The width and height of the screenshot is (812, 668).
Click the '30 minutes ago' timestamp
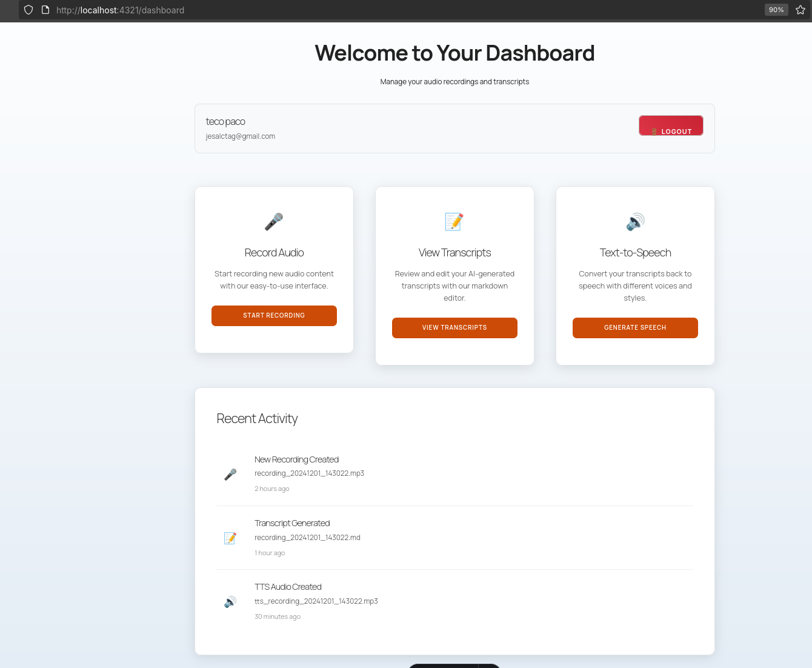(x=278, y=617)
